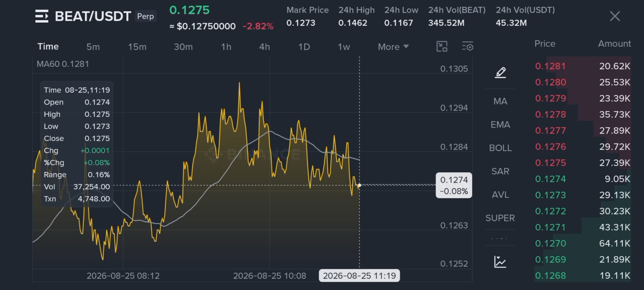Screen dimensions: 644x290
Task: Click the 2026-08-25 08:12 time axis label
Action: 123,276
